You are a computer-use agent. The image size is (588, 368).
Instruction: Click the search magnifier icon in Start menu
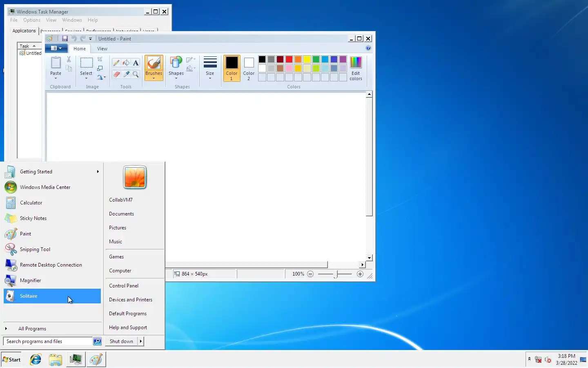[x=97, y=341]
